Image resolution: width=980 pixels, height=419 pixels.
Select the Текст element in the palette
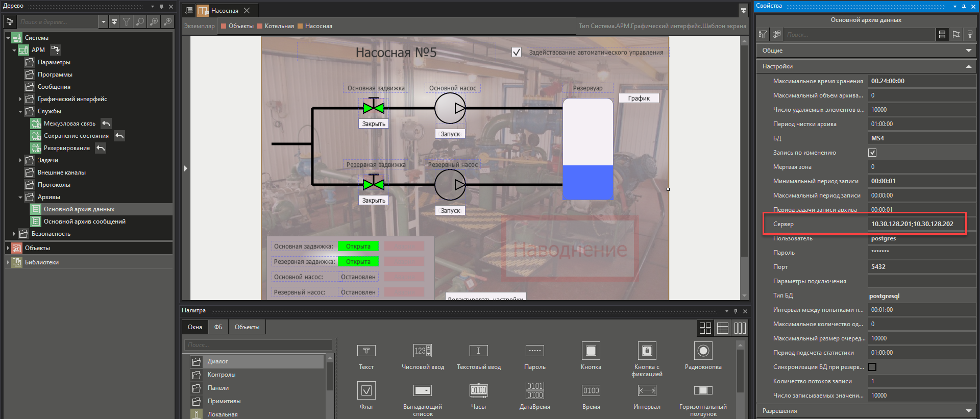point(366,351)
